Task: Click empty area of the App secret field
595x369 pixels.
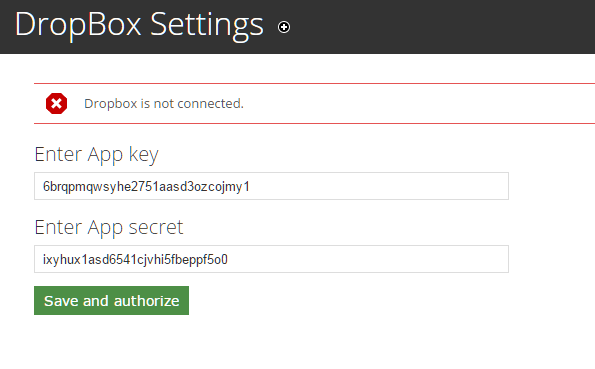Action: click(368, 259)
